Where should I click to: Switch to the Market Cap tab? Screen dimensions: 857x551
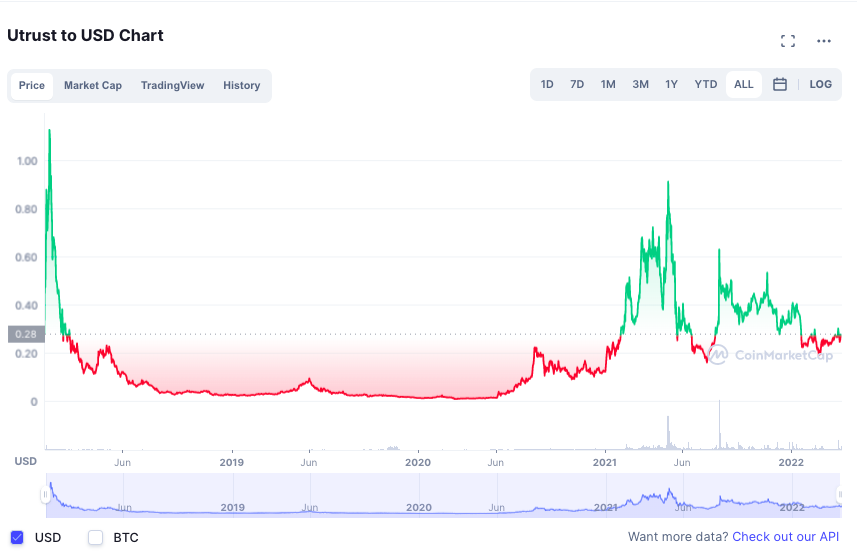[93, 86]
